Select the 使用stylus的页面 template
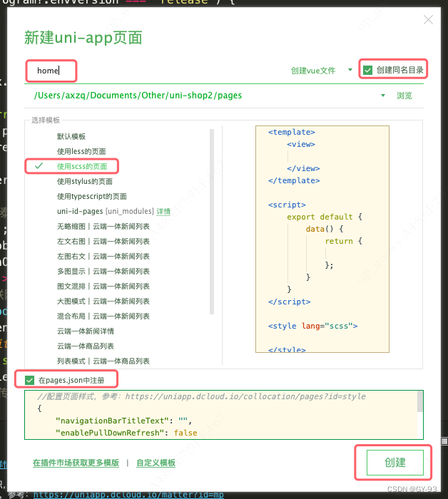Screen dimensions: 448x499 [x=85, y=181]
